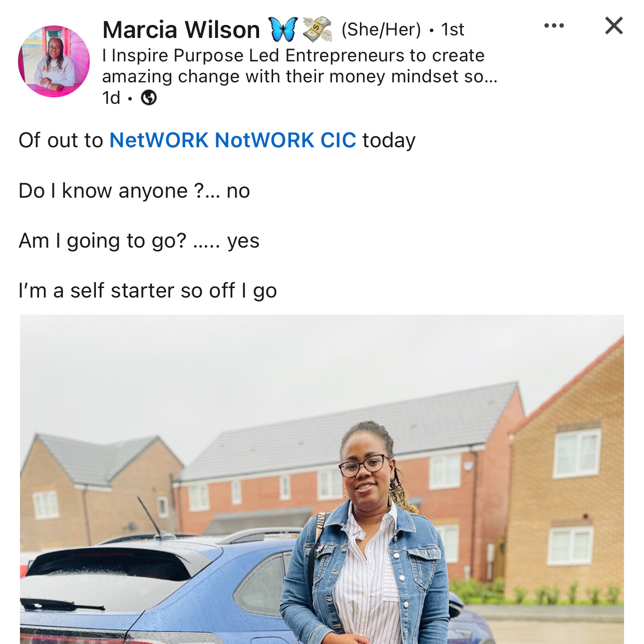
Task: Click the flying money emoji beside the name
Action: coord(318,29)
